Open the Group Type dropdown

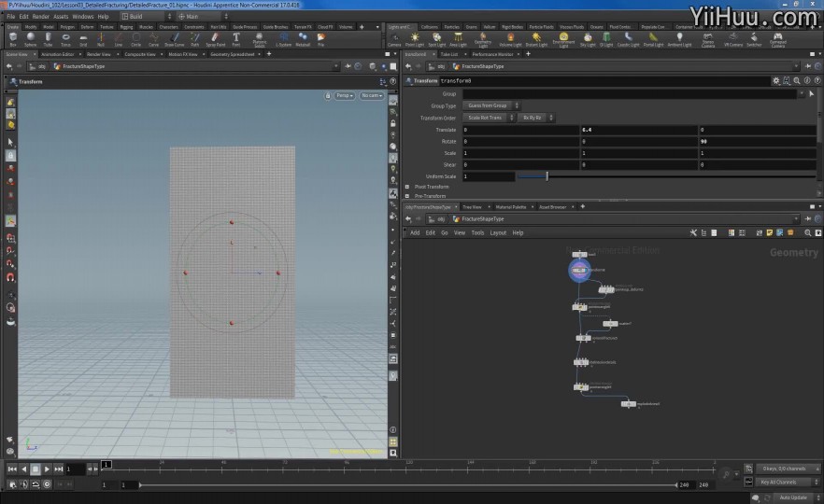[x=490, y=105]
